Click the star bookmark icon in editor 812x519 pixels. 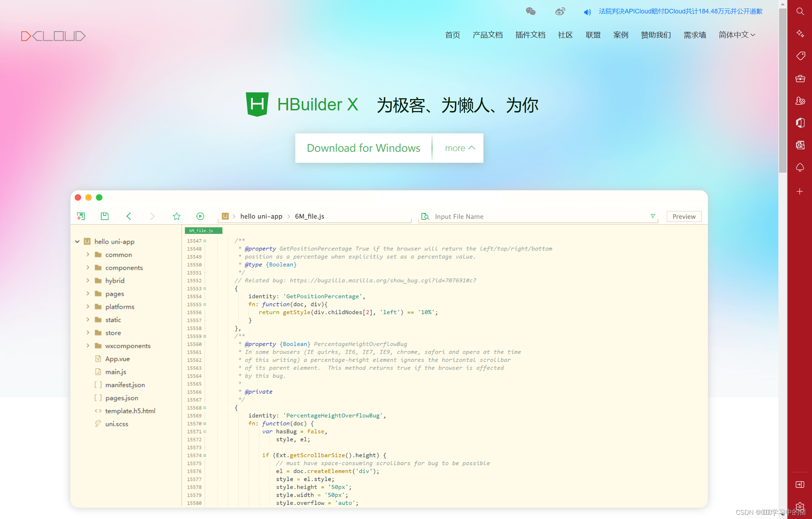tap(176, 216)
